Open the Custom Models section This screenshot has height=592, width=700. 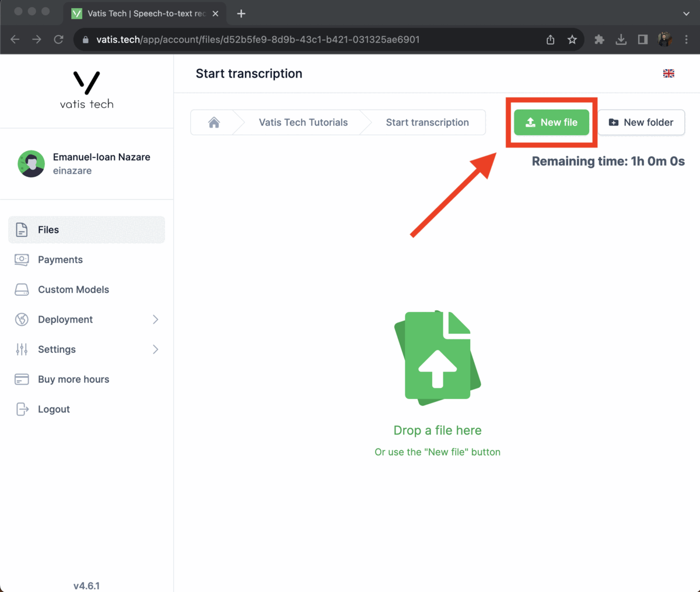[86, 289]
